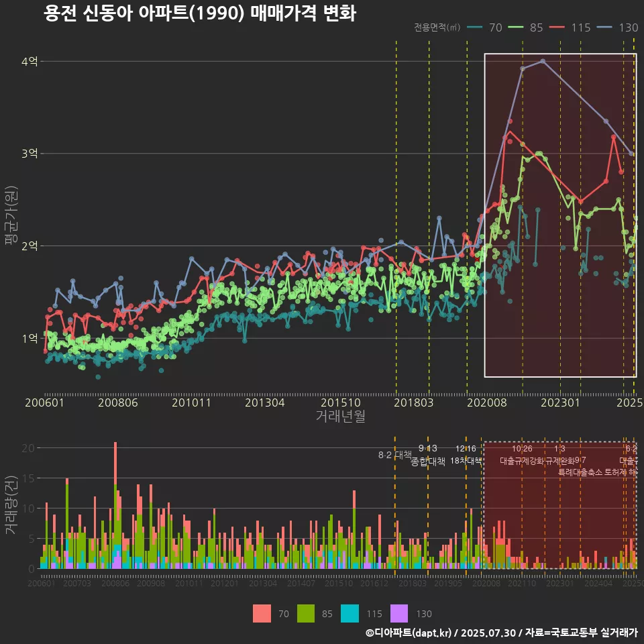Click 201407 on the volume chart axis
Screen dimensions: 644x644
point(301,583)
